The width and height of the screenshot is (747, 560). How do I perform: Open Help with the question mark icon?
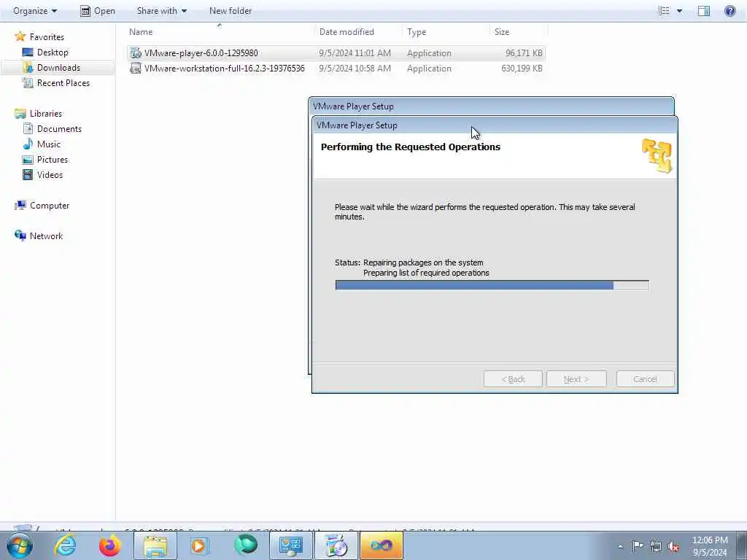(x=729, y=10)
